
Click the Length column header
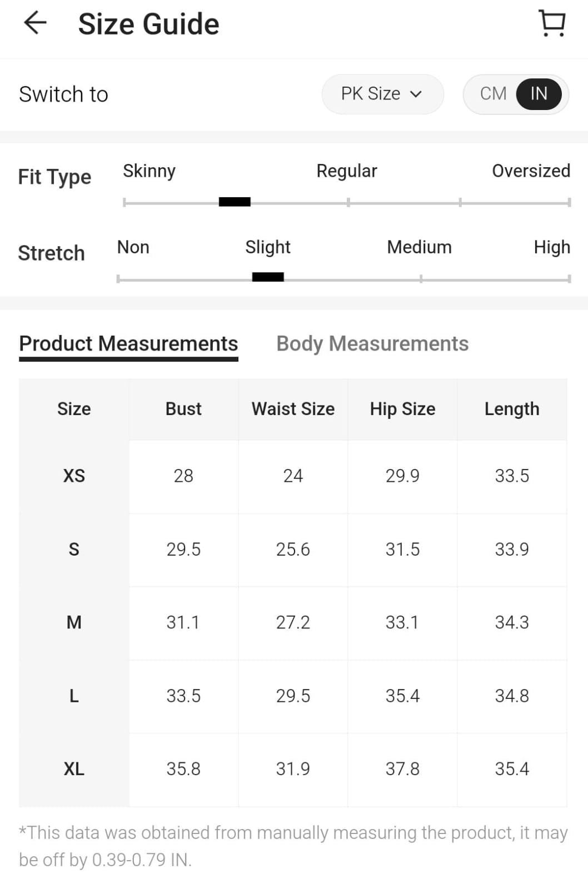coord(512,409)
